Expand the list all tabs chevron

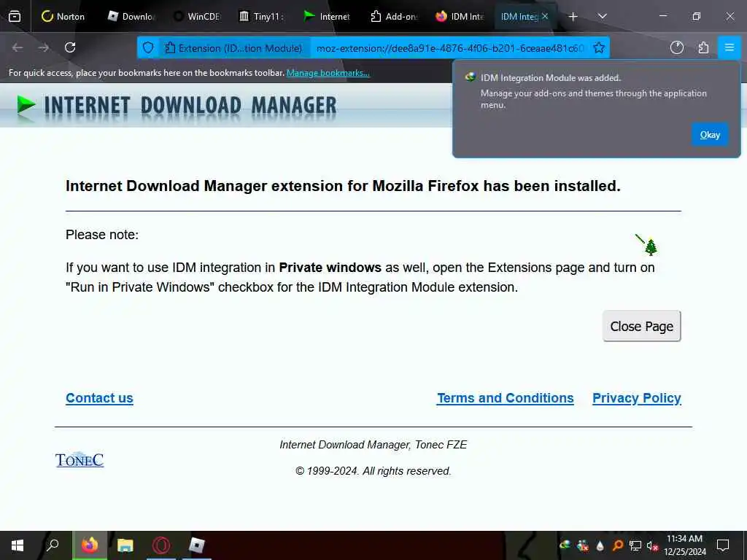click(602, 17)
